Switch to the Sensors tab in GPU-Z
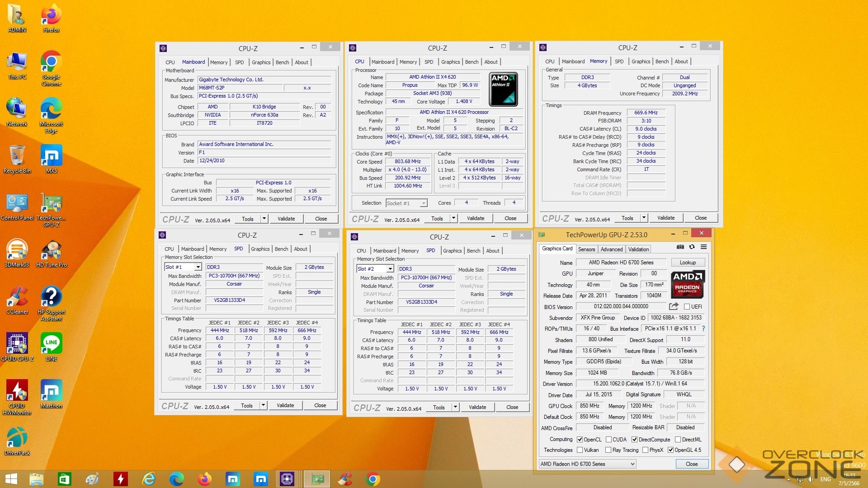Image resolution: width=868 pixels, height=488 pixels. tap(586, 249)
